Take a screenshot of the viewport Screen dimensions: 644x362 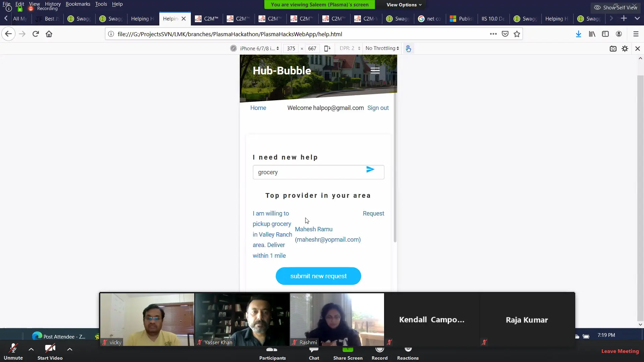[613, 49]
